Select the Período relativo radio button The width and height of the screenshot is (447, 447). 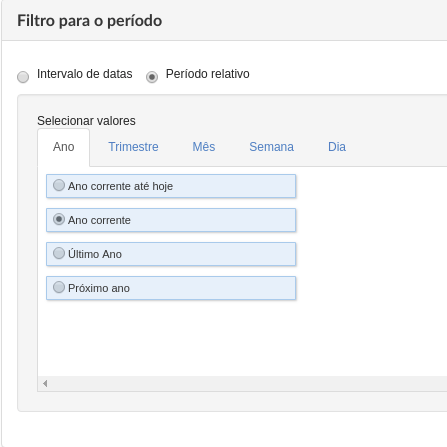tap(152, 77)
